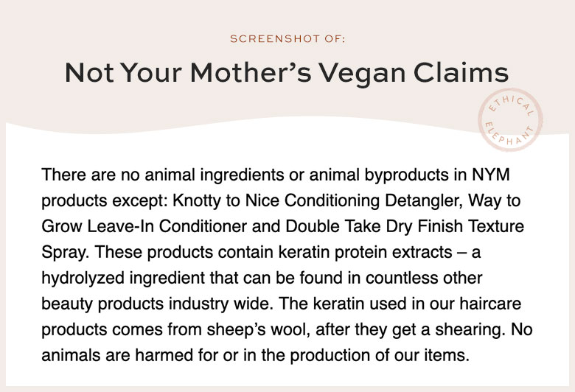Click 'Double Take Dry Finish Texture' text
Image resolution: width=575 pixels, height=392 pixels.
click(405, 226)
